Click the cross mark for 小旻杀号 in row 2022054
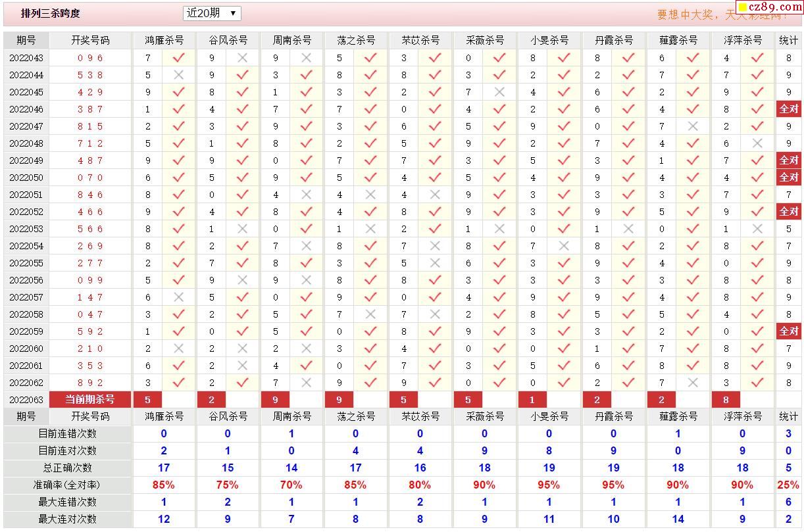804x532 pixels. (x=564, y=246)
